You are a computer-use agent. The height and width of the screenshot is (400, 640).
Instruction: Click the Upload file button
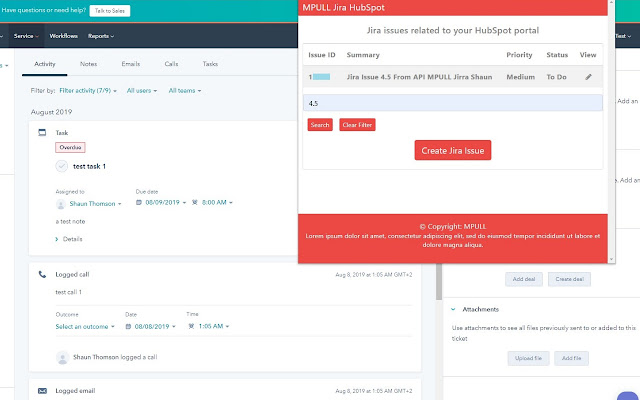529,358
